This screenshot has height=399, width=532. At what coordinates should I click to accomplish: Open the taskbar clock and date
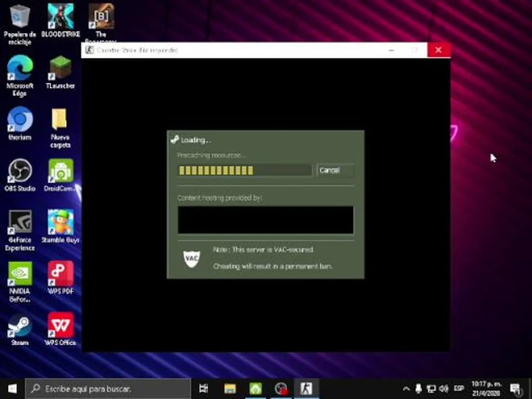[486, 389]
